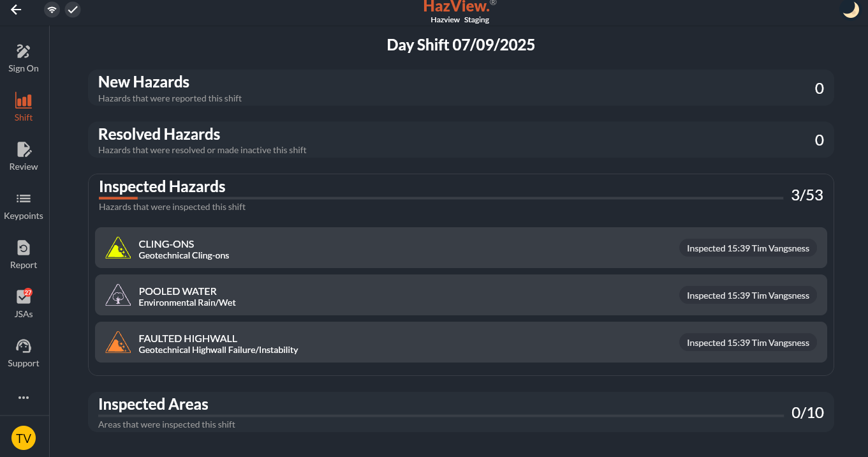Open the Support headset icon
This screenshot has height=457, width=868.
(x=24, y=353)
